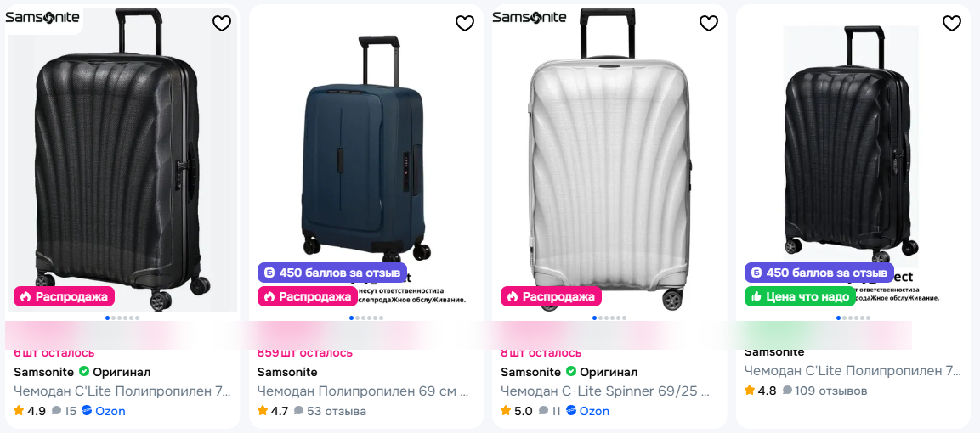Click the "Цена что надо" green badge
The width and height of the screenshot is (980, 433).
tap(800, 296)
